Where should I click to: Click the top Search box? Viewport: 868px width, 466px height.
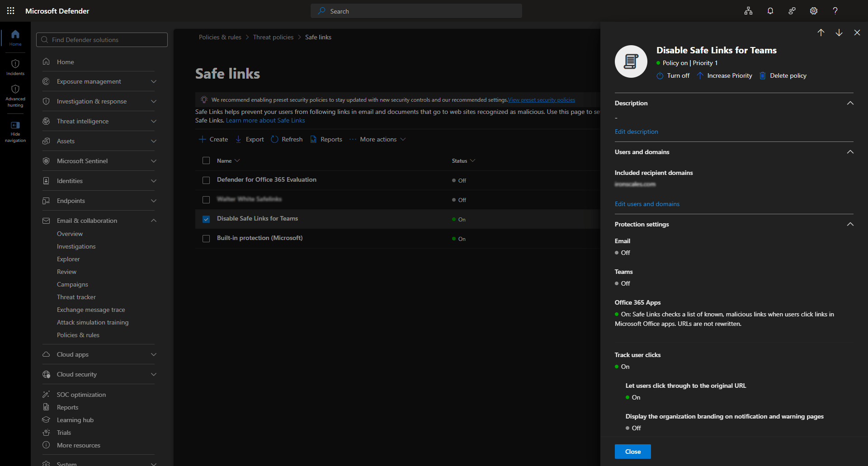(x=416, y=11)
